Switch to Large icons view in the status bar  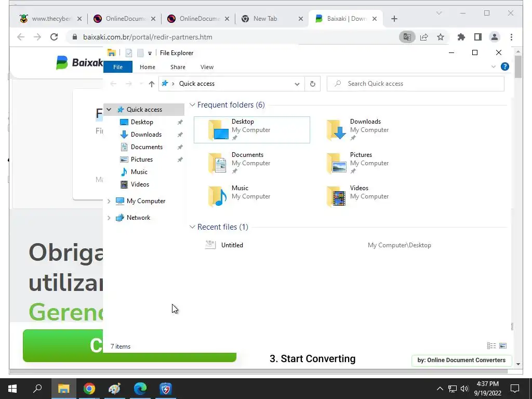[503, 345]
